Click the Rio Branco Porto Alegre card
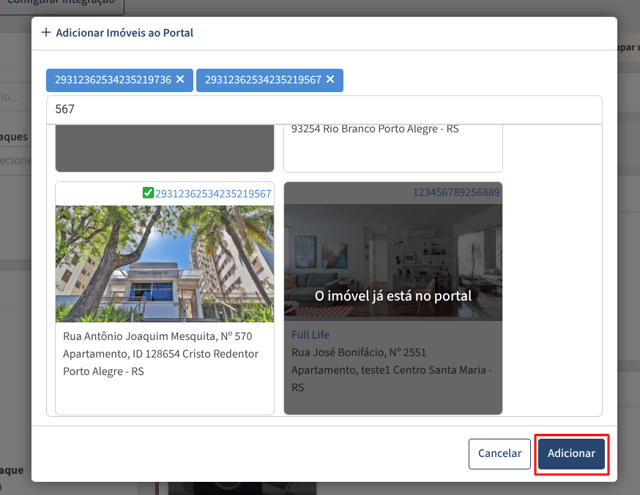 [393, 149]
